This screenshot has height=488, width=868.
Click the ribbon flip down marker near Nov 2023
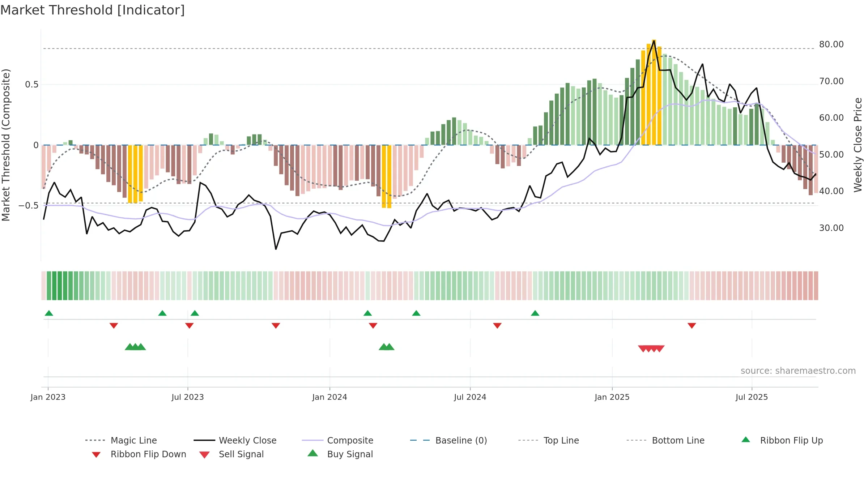point(276,326)
